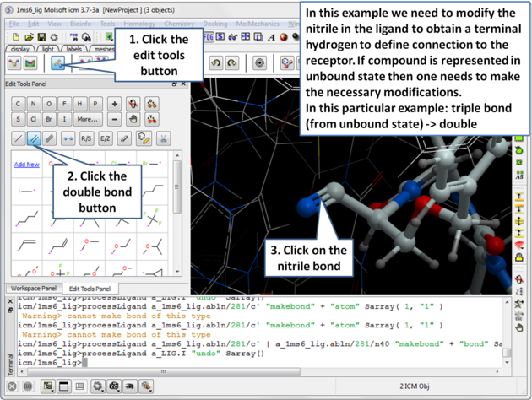Select the nitrogen N atom button
The width and height of the screenshot is (532, 400).
click(34, 104)
